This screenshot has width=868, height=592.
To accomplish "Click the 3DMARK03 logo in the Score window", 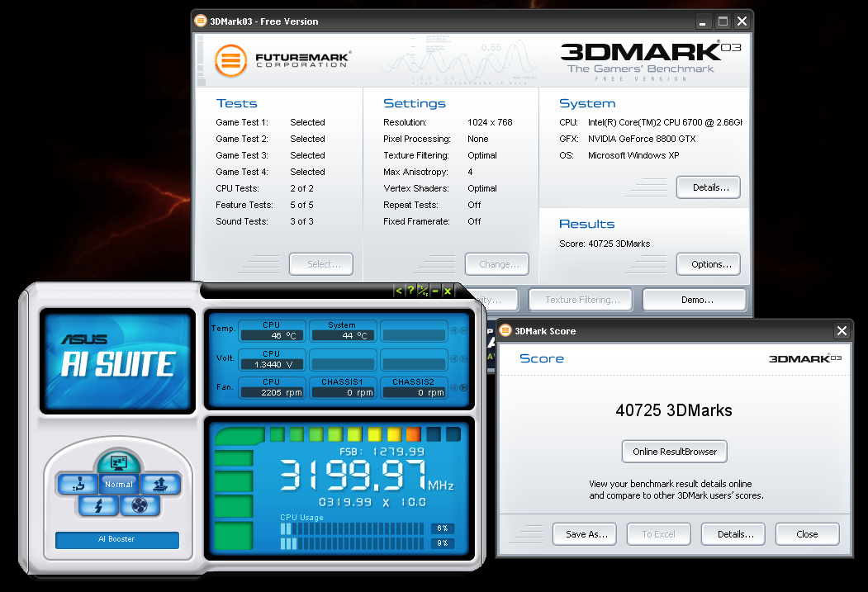I will (805, 358).
